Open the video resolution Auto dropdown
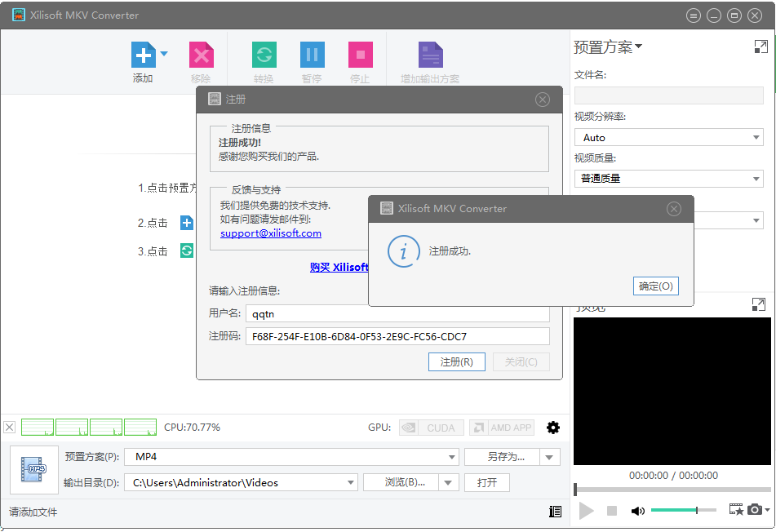The width and height of the screenshot is (776, 532). [x=668, y=138]
